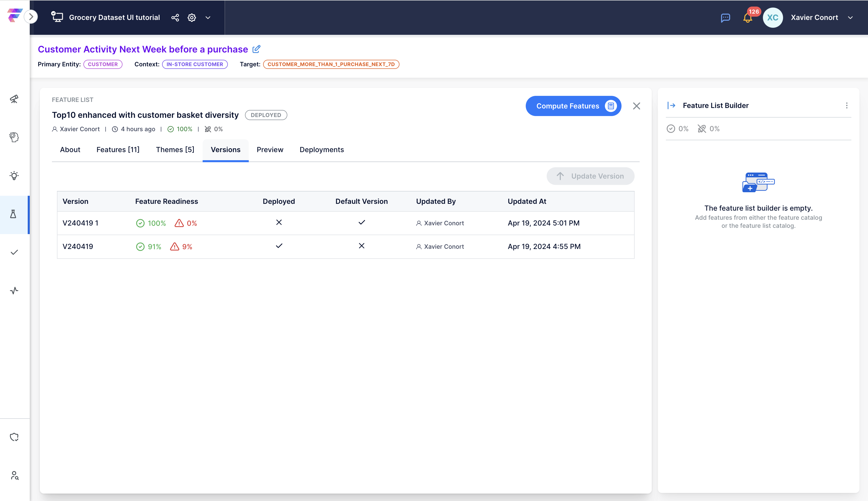This screenshot has height=501, width=868.
Task: Click the XC user avatar
Action: (x=772, y=18)
